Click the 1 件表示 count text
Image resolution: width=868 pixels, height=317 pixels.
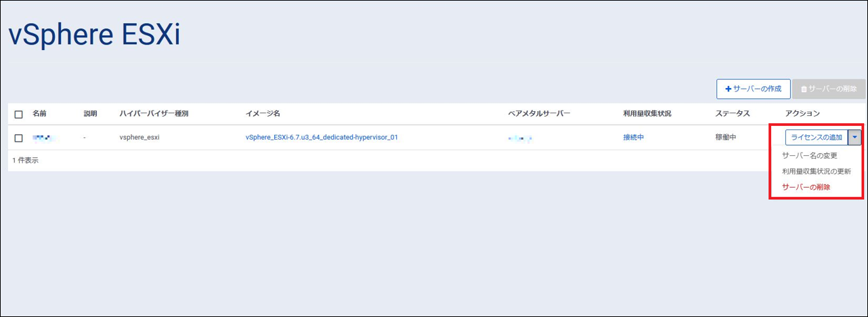pyautogui.click(x=25, y=161)
